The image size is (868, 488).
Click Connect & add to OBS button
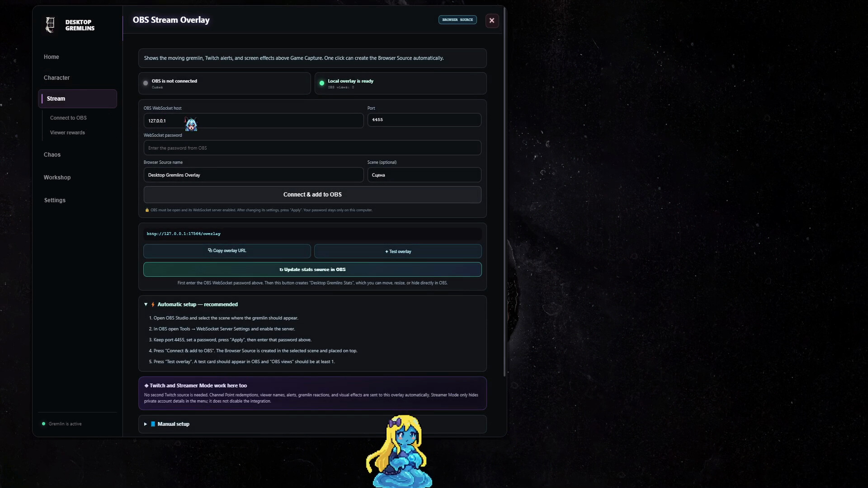pyautogui.click(x=312, y=195)
